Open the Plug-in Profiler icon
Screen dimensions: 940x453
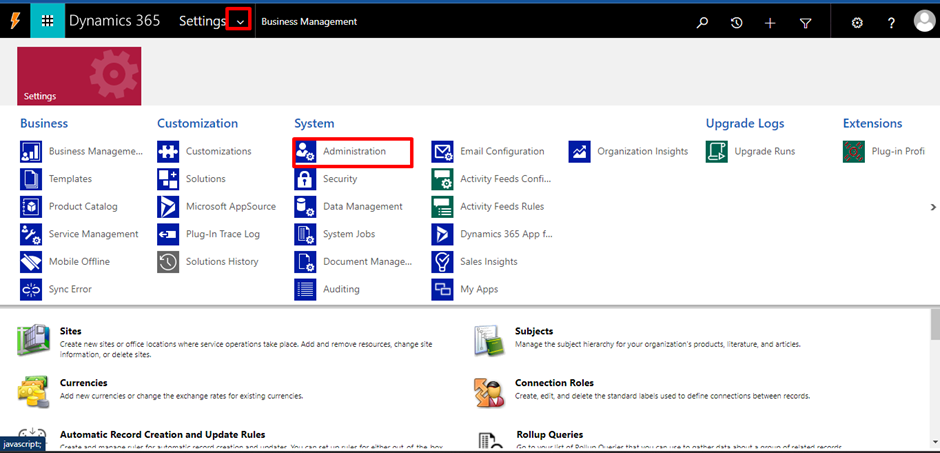[854, 152]
